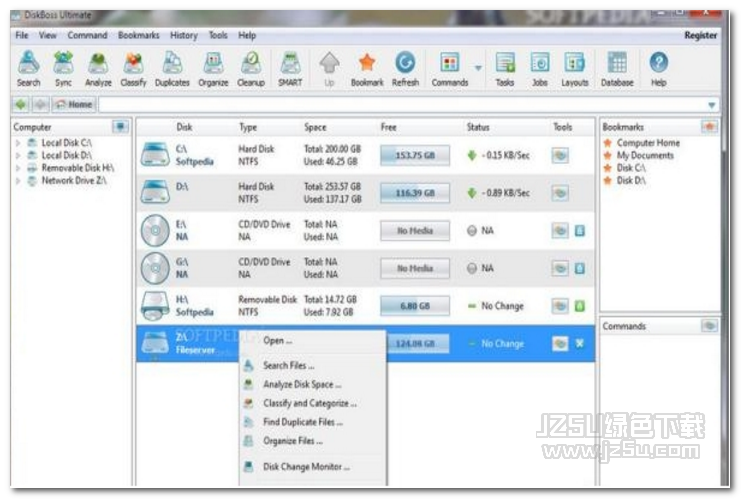Click the C:\ drive tools icon
The height and width of the screenshot is (499, 741).
(560, 155)
